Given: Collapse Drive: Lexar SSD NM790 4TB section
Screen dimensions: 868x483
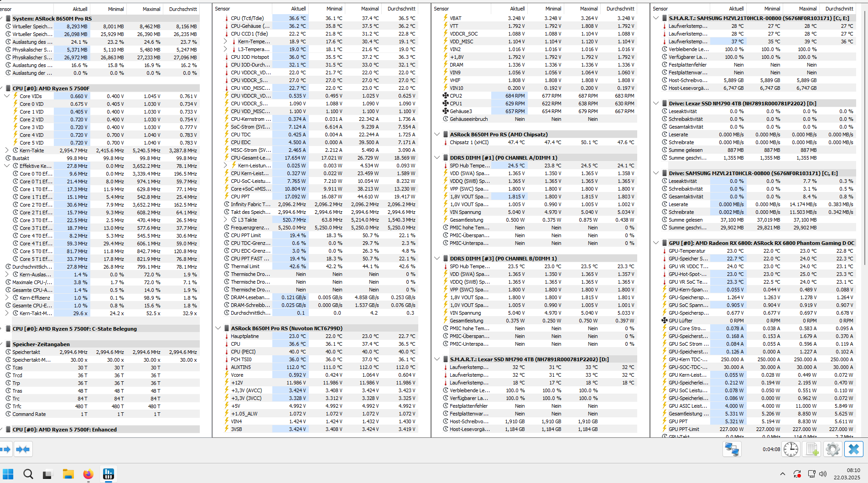Looking at the screenshot, I should 656,104.
